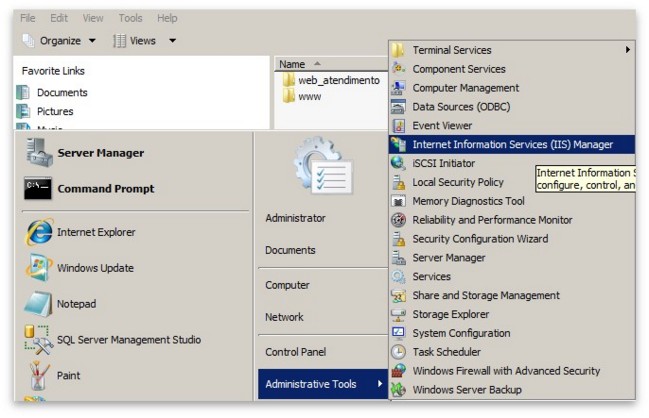The height and width of the screenshot is (418, 649).
Task: Click the Internet Explorer icon
Action: [39, 232]
